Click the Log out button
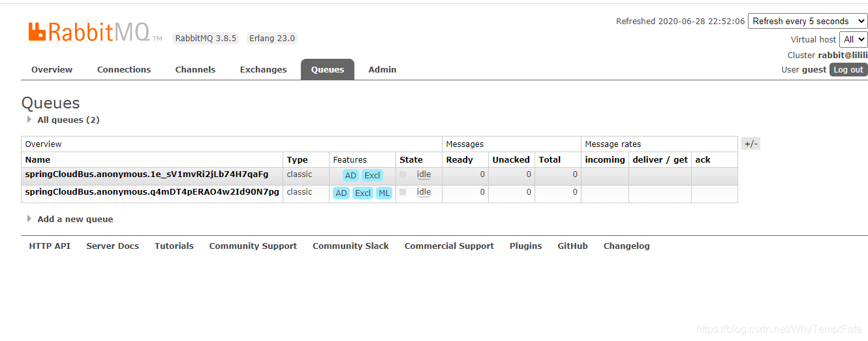Image resolution: width=868 pixels, height=341 pixels. click(x=848, y=70)
